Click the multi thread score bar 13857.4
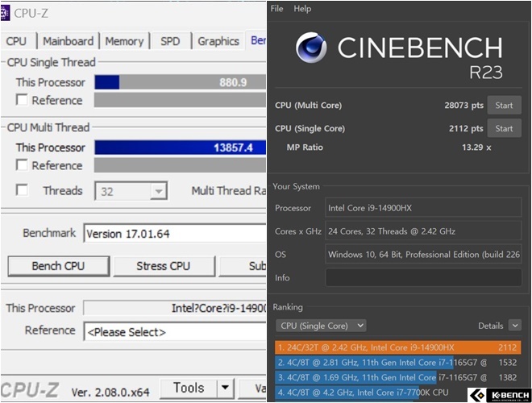 pyautogui.click(x=181, y=147)
